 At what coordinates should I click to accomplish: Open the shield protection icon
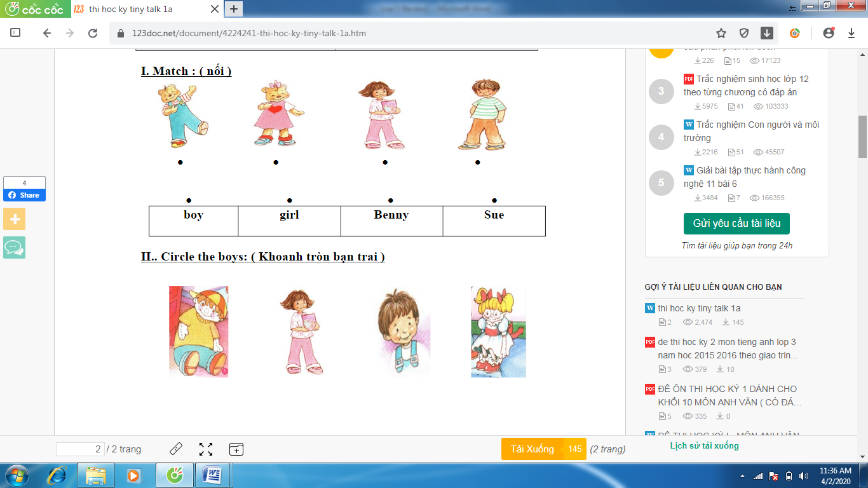[x=744, y=33]
